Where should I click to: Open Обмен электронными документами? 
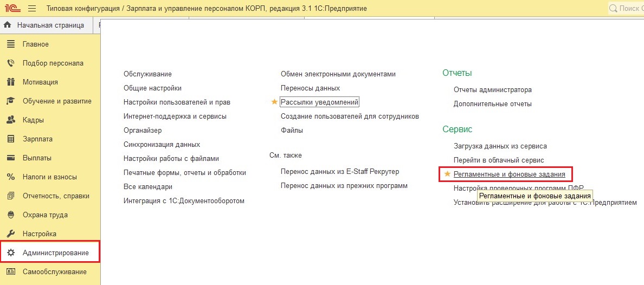coord(338,74)
